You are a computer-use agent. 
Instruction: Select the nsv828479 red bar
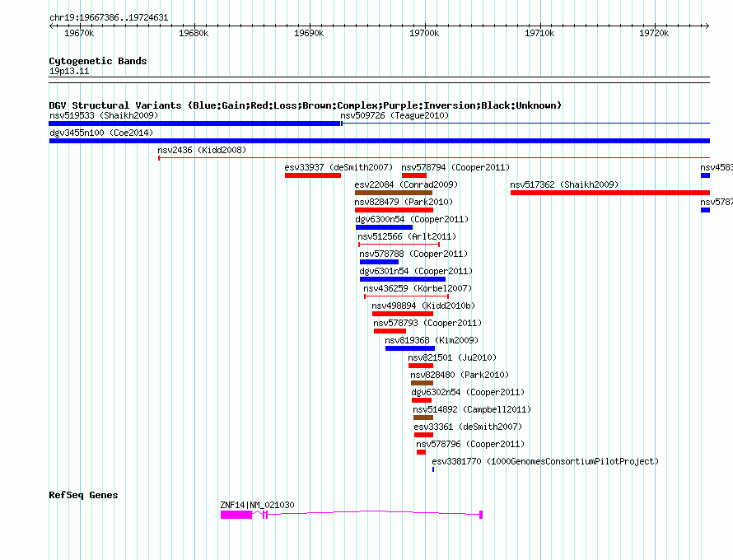point(394,210)
